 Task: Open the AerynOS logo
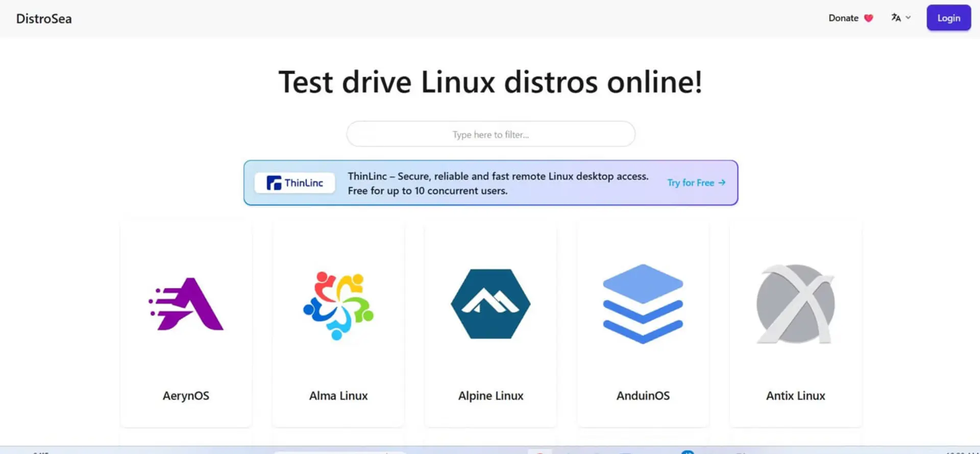[x=186, y=304]
